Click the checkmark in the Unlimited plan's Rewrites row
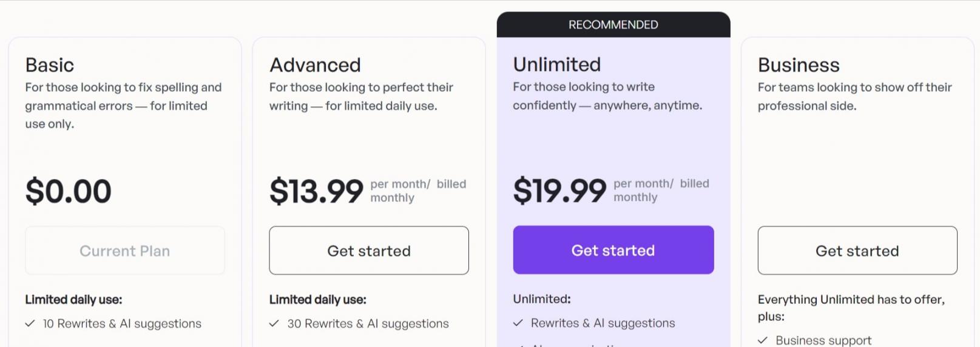 (x=518, y=323)
